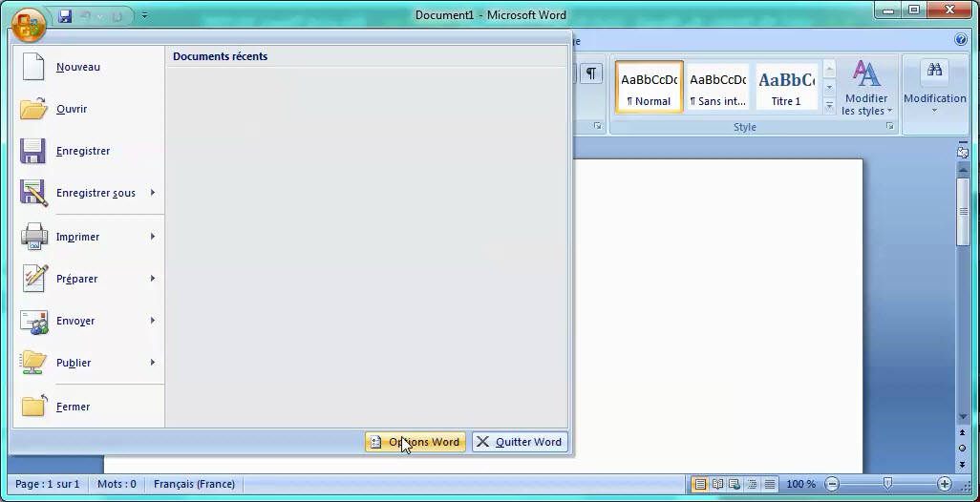Viewport: 980px width, 502px height.
Task: Choose Ouvrir from the Office menu
Action: tap(88, 109)
